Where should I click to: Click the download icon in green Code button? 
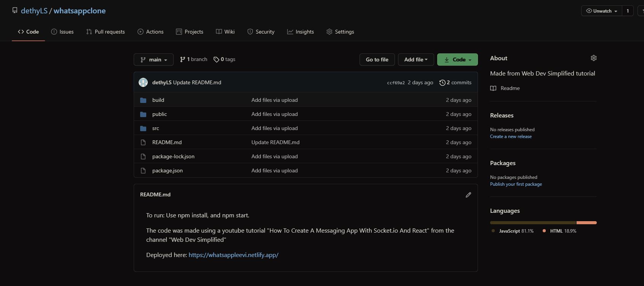click(446, 59)
